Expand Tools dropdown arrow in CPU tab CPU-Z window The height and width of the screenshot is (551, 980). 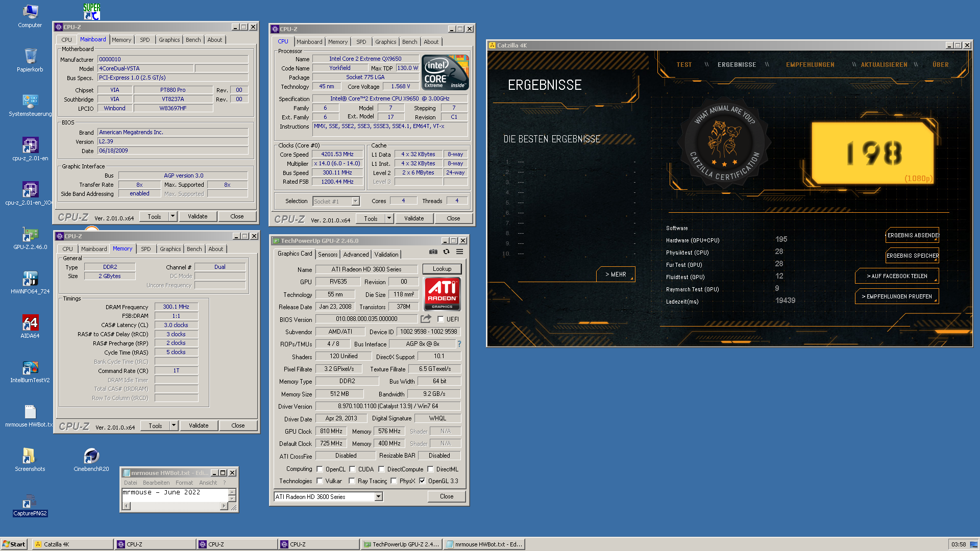click(x=389, y=218)
